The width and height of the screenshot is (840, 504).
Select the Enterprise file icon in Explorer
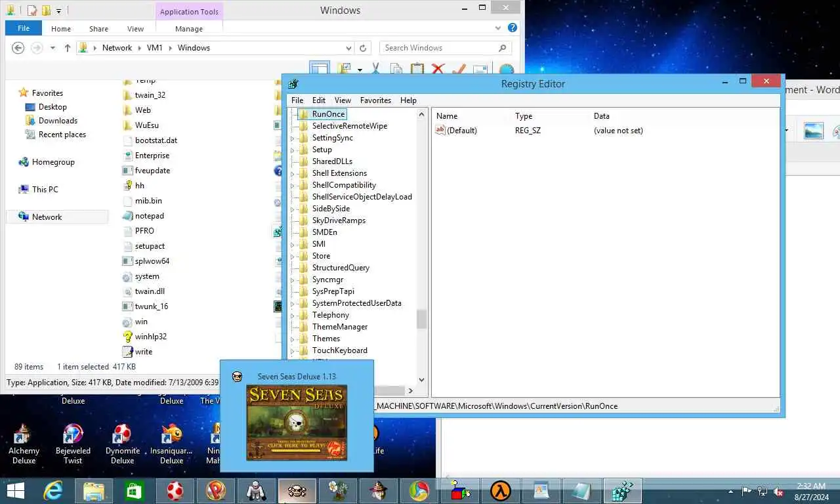tap(128, 156)
